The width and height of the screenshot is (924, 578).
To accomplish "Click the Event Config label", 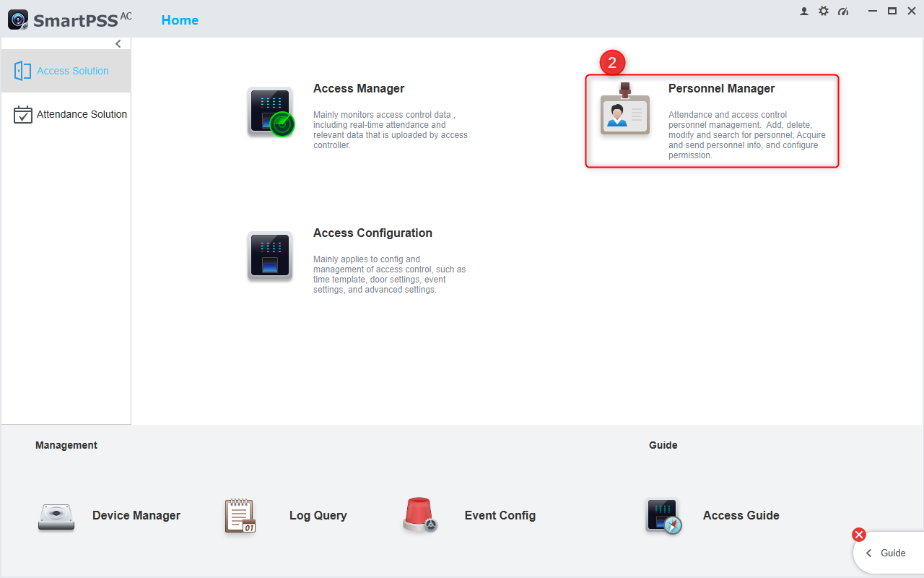I will point(500,516).
